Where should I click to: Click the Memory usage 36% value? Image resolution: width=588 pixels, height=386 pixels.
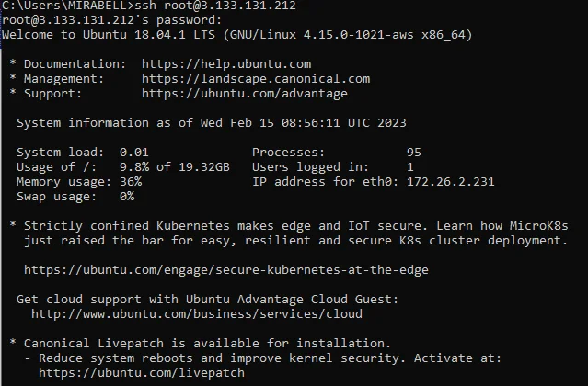pyautogui.click(x=131, y=182)
